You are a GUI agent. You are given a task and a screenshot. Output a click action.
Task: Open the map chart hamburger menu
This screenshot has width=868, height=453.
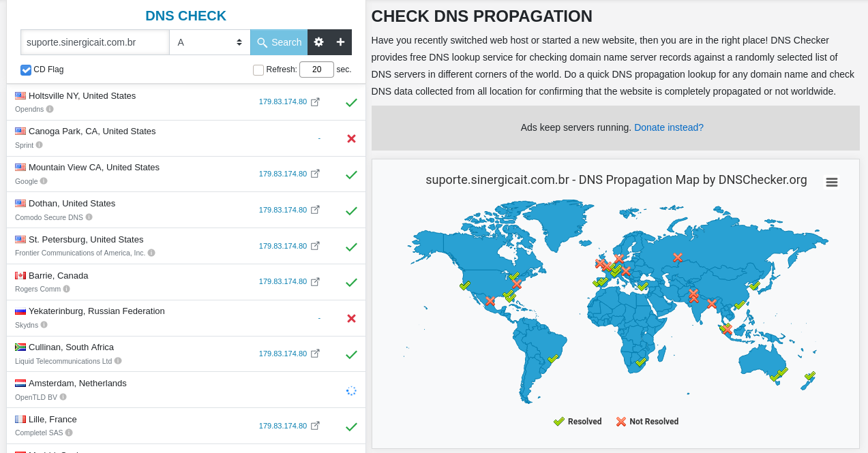831,182
